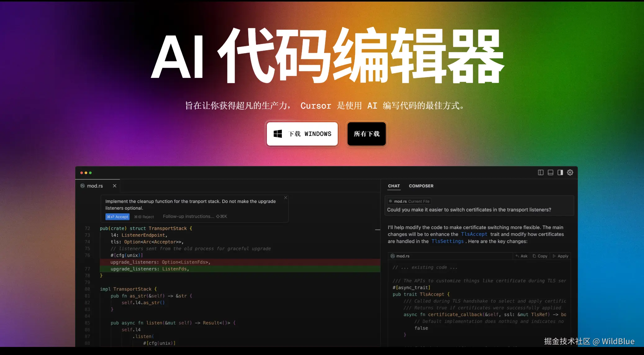Toggle the right sidebar layout icon

(x=560, y=173)
